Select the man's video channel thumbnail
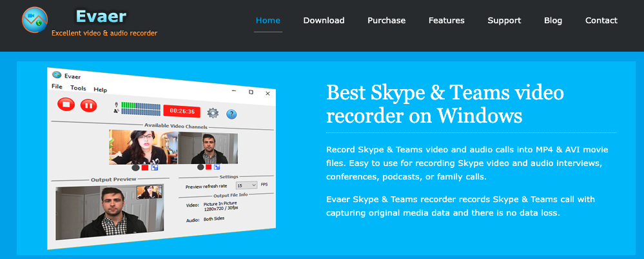This screenshot has height=259, width=644. (208, 148)
